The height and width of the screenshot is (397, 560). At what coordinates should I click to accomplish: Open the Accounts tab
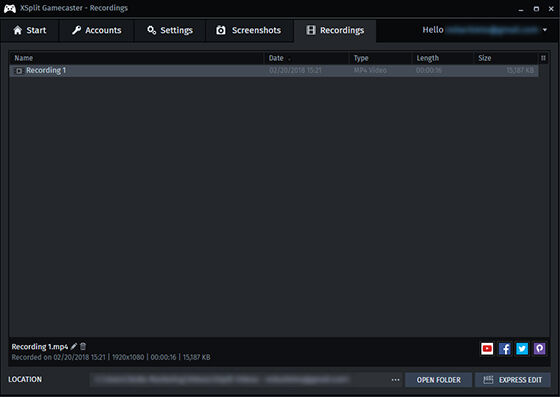pos(96,30)
